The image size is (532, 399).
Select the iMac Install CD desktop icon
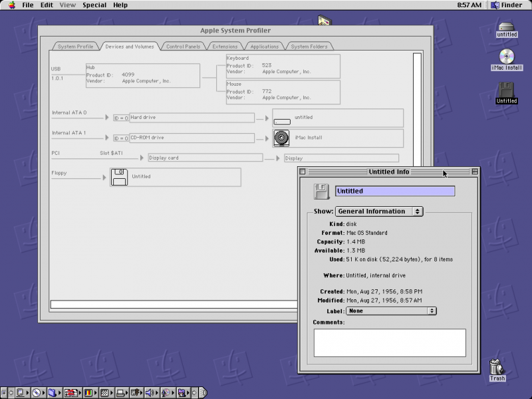point(507,60)
